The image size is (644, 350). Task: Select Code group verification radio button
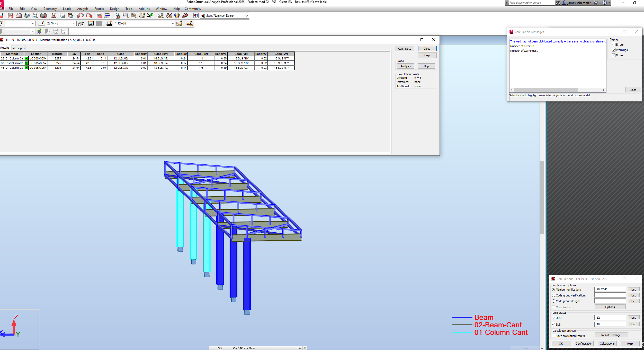click(553, 295)
